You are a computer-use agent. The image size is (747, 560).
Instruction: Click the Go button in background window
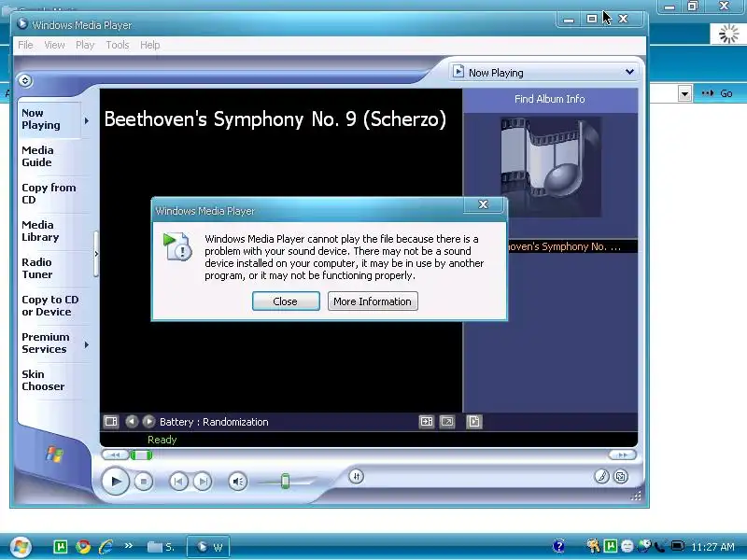click(x=717, y=93)
